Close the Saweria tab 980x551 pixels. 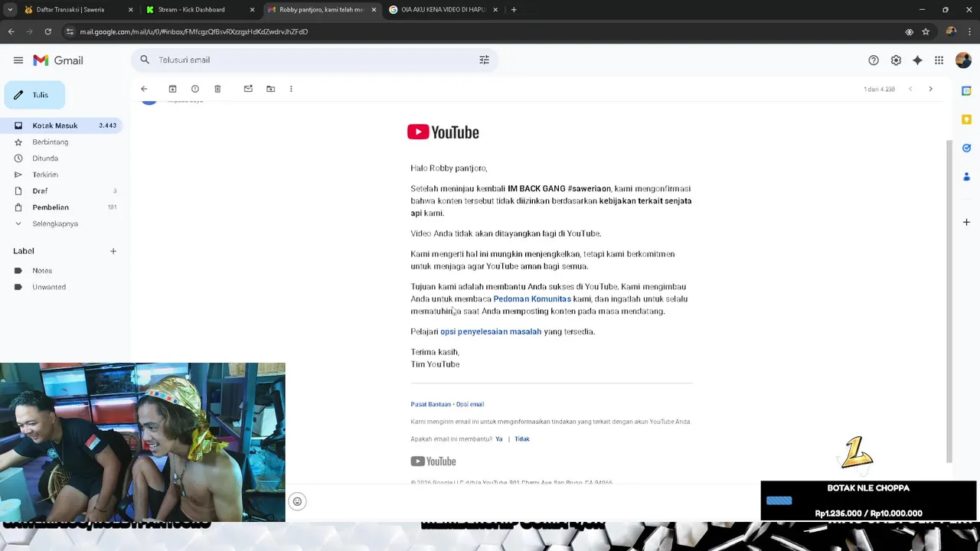click(130, 10)
